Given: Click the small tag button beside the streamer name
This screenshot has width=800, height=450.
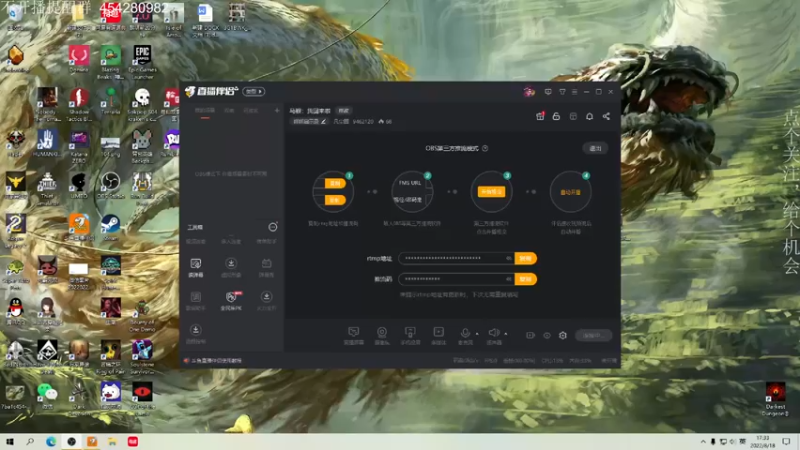Looking at the screenshot, I should click(x=344, y=111).
